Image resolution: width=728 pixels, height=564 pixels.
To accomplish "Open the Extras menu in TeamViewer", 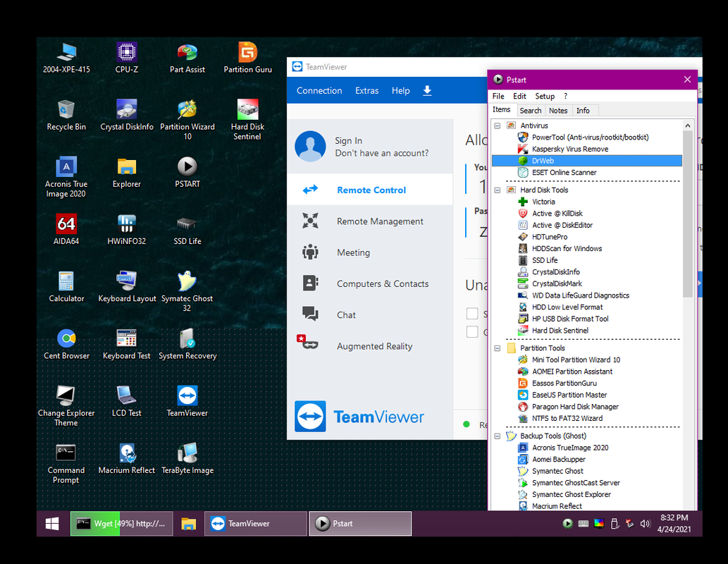I will 366,91.
